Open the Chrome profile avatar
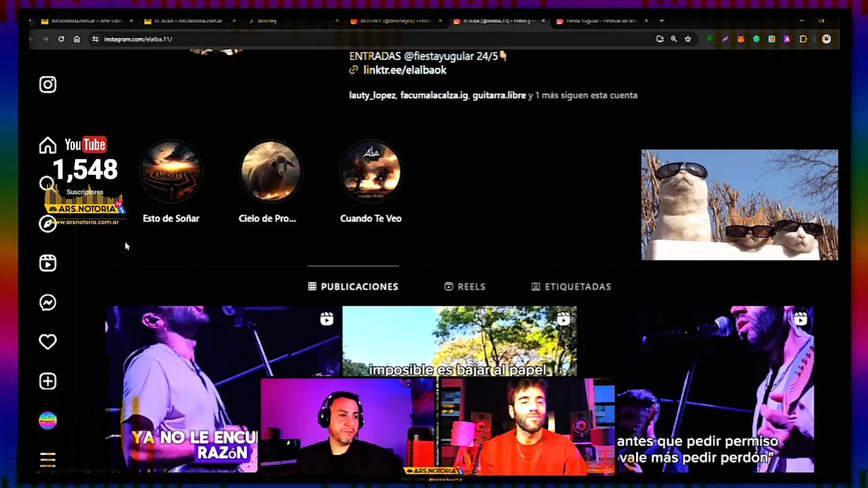The height and width of the screenshot is (488, 868). tap(826, 39)
